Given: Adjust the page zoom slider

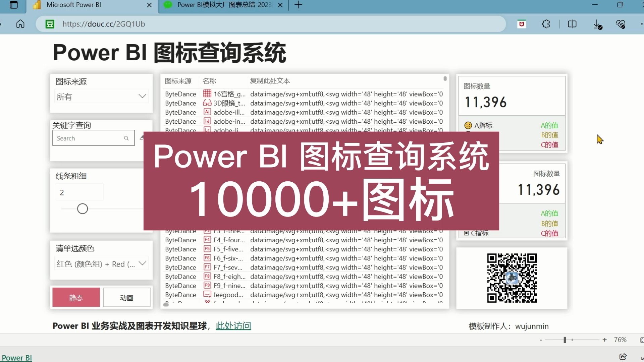Looking at the screenshot, I should coord(565,340).
